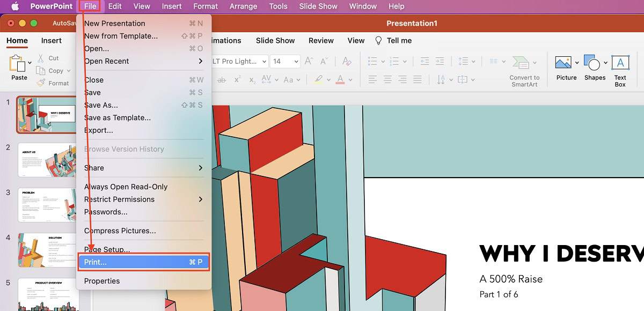Viewport: 644px width, 311px height.
Task: Insert a Picture from the ribbon
Action: (563, 63)
